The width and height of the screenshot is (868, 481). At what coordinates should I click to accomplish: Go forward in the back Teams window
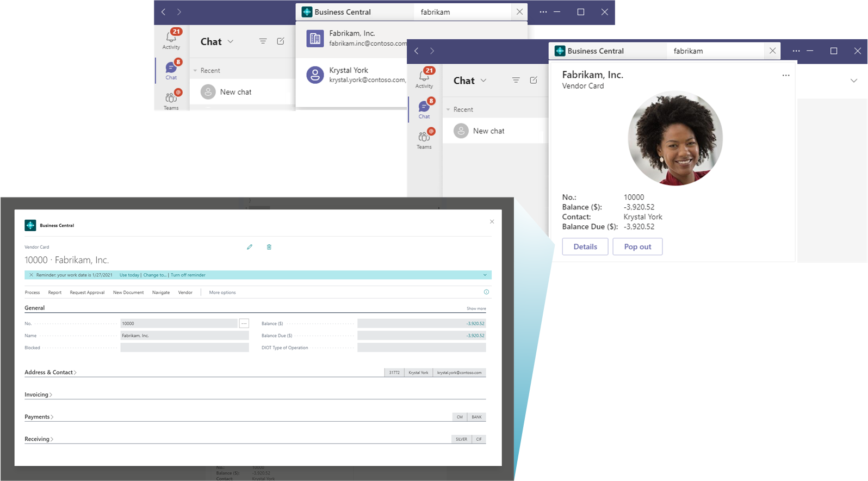179,12
